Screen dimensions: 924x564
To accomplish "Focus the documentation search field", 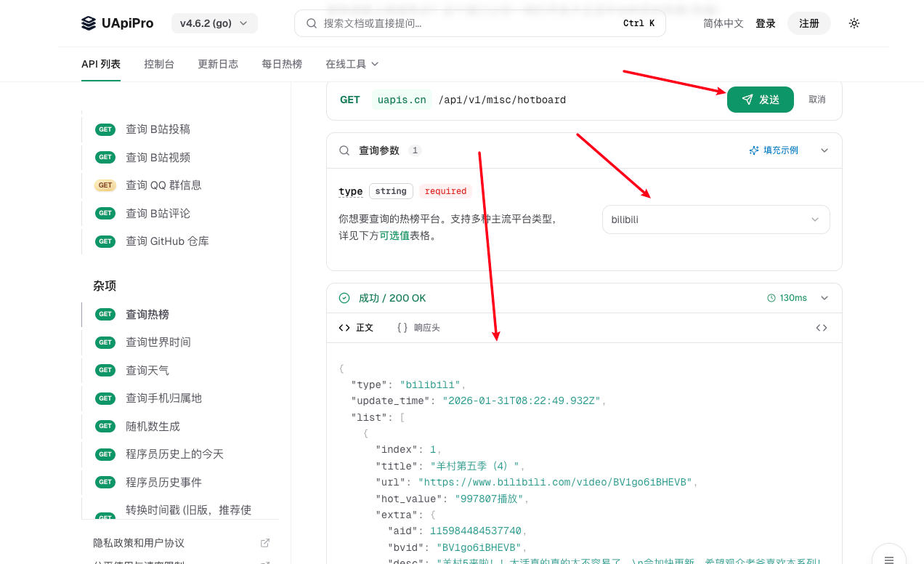I will (479, 23).
